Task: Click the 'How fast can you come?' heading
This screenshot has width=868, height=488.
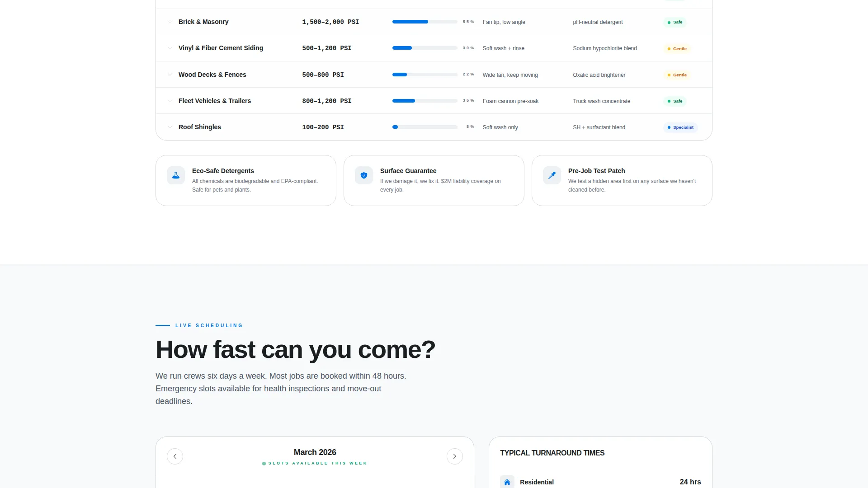Action: [x=295, y=350]
